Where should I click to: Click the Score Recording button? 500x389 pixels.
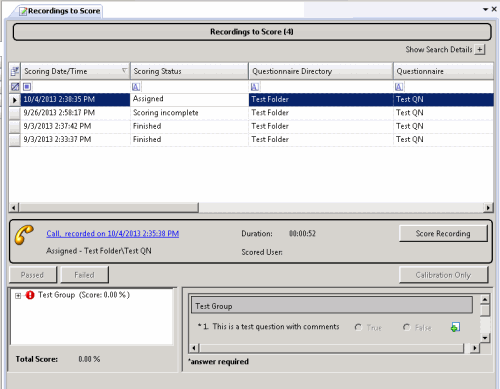click(x=443, y=234)
